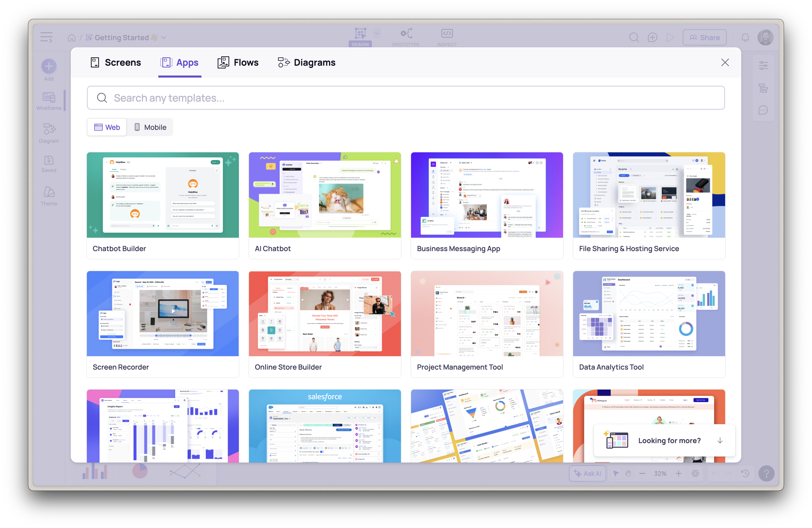Screen dimensions: 812x528
Task: Click the Share button
Action: (x=704, y=38)
